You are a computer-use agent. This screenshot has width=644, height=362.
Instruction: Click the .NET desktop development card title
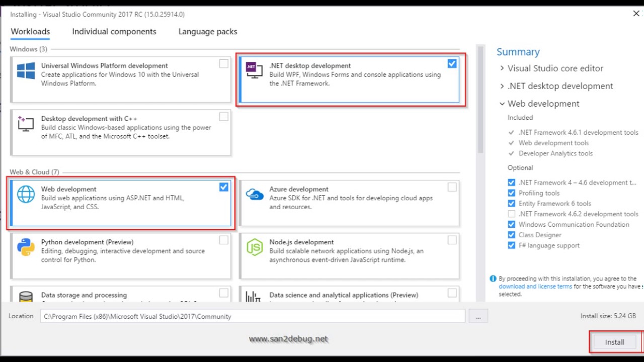[310, 66]
